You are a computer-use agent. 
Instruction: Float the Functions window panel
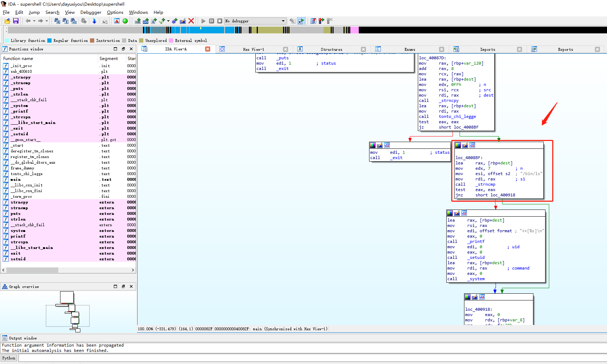[x=123, y=49]
